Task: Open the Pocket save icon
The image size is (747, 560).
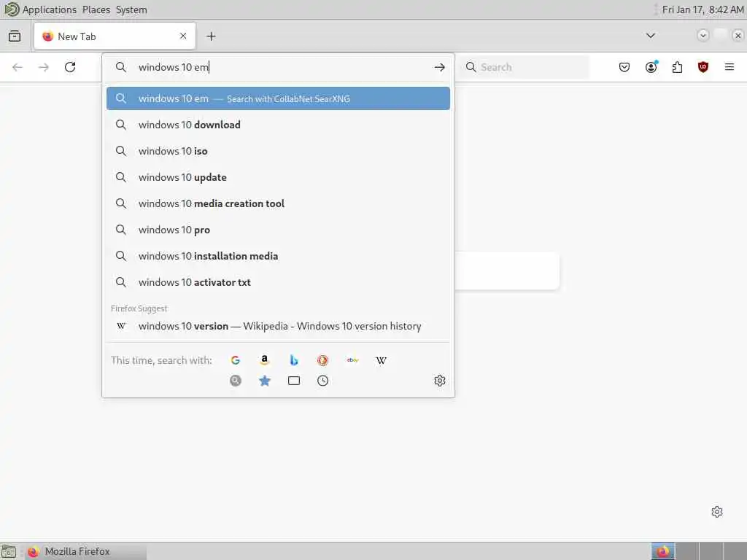Action: coord(624,67)
